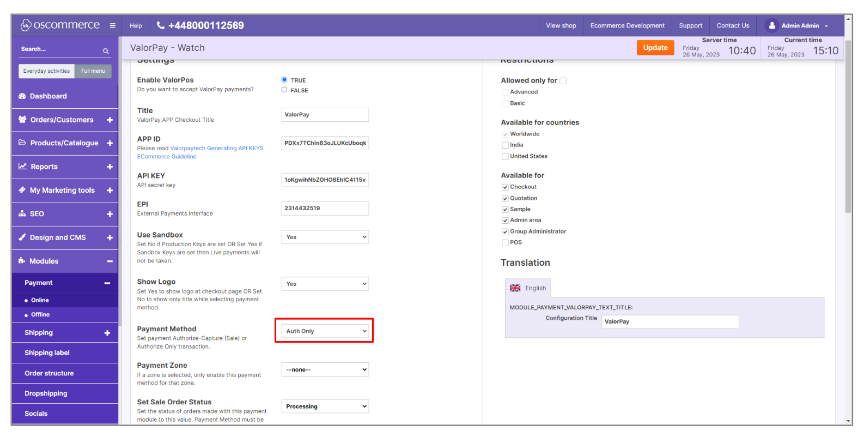Image resolution: width=862 pixels, height=434 pixels.
Task: Tick the India country checkbox
Action: [x=505, y=145]
